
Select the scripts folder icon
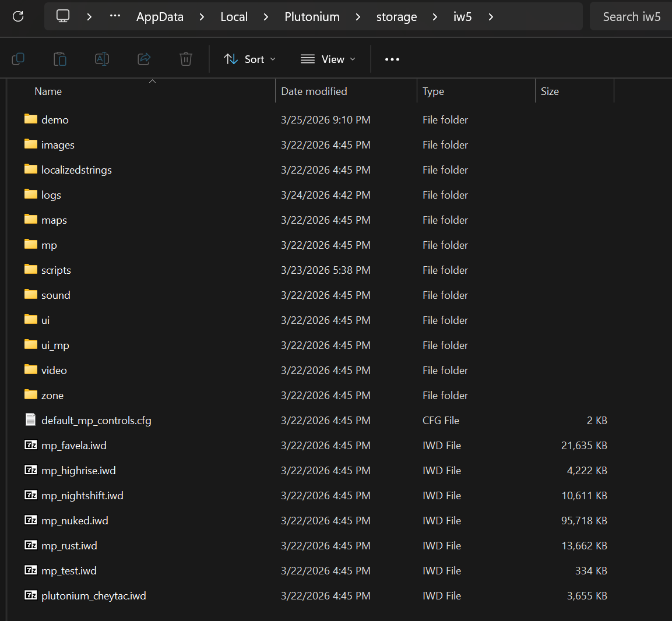(x=31, y=269)
